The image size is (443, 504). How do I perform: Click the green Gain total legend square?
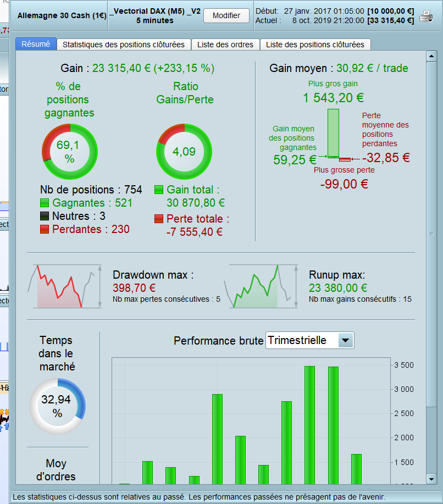(x=159, y=190)
